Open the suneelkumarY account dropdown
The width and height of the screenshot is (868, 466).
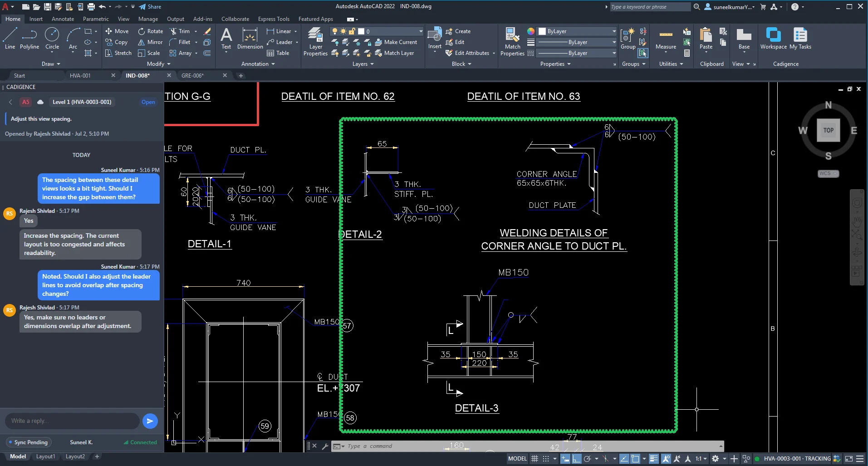tap(730, 7)
